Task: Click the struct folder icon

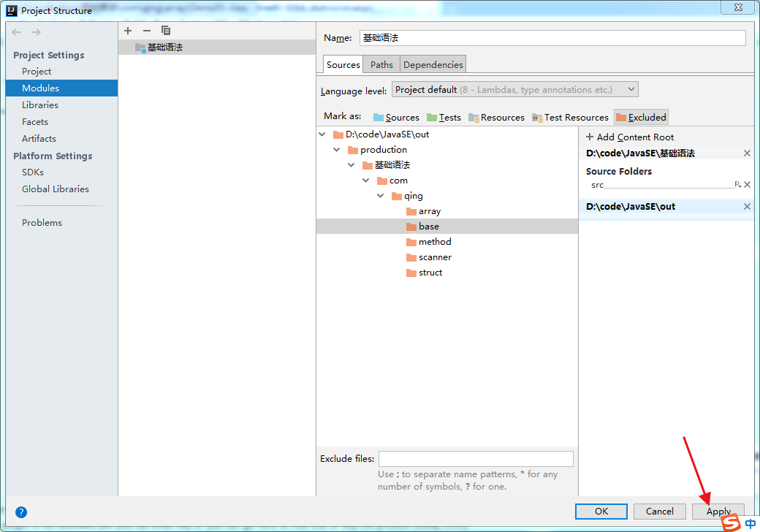Action: click(x=411, y=273)
